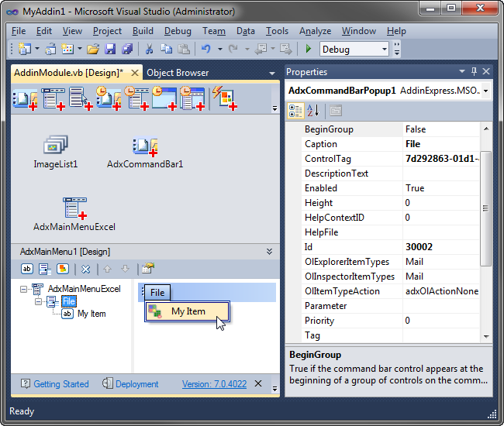Start debugging with green play icon
Image resolution: width=504 pixels, height=426 pixels.
point(309,49)
